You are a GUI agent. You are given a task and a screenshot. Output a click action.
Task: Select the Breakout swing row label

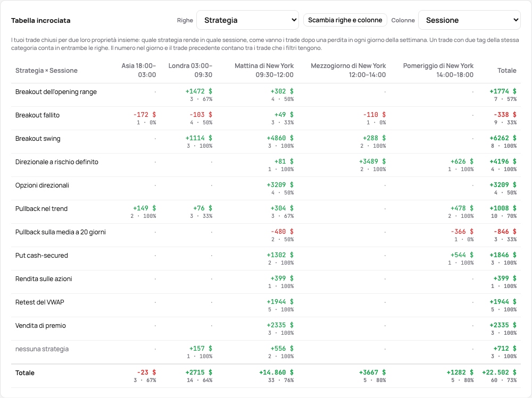pos(38,139)
